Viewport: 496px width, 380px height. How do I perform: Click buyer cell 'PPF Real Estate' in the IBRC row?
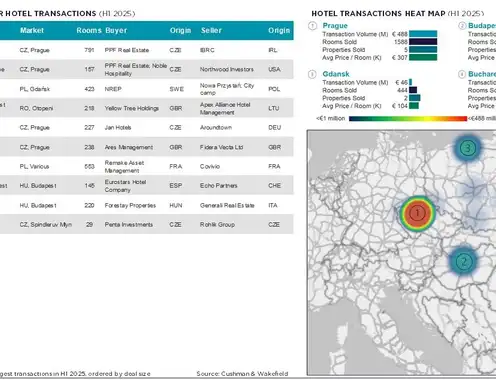(127, 50)
